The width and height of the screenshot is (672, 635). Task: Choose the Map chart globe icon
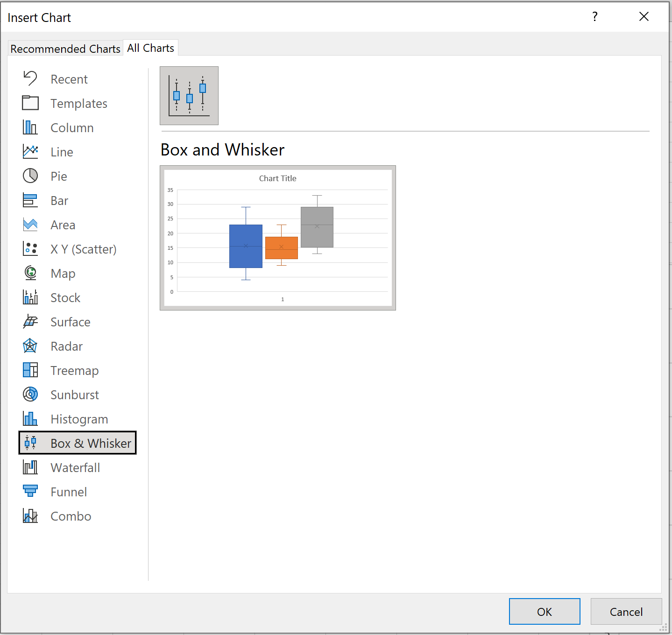[x=30, y=273]
